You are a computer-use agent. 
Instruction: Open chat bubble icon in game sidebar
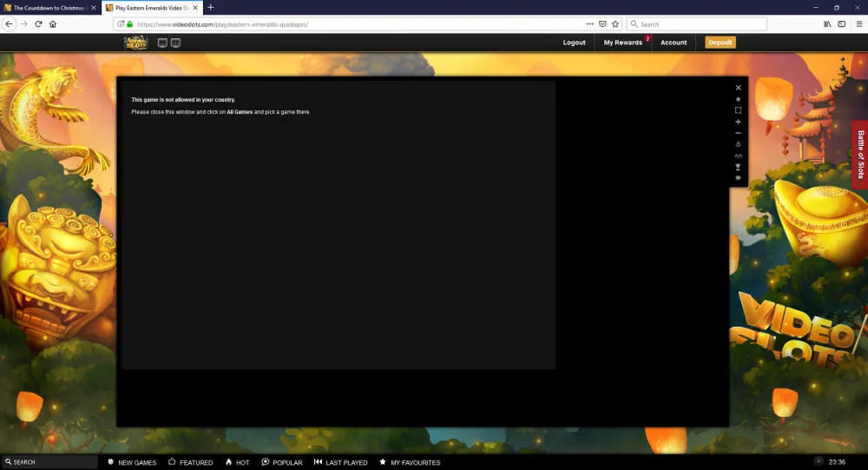pos(738,178)
